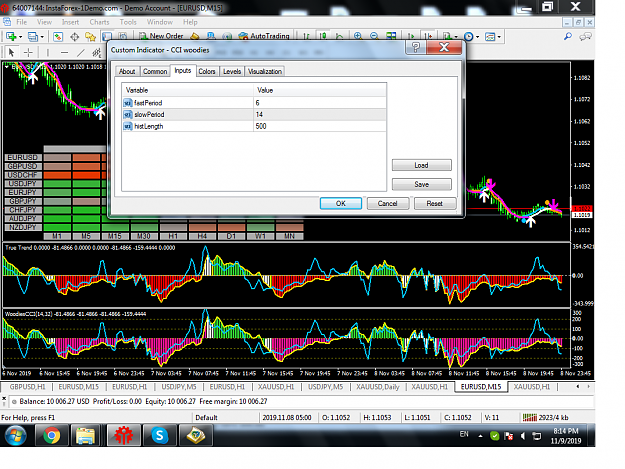Screen dimensions: 625x469
Task: Tile chart windows with the tile icon
Action: [x=391, y=36]
